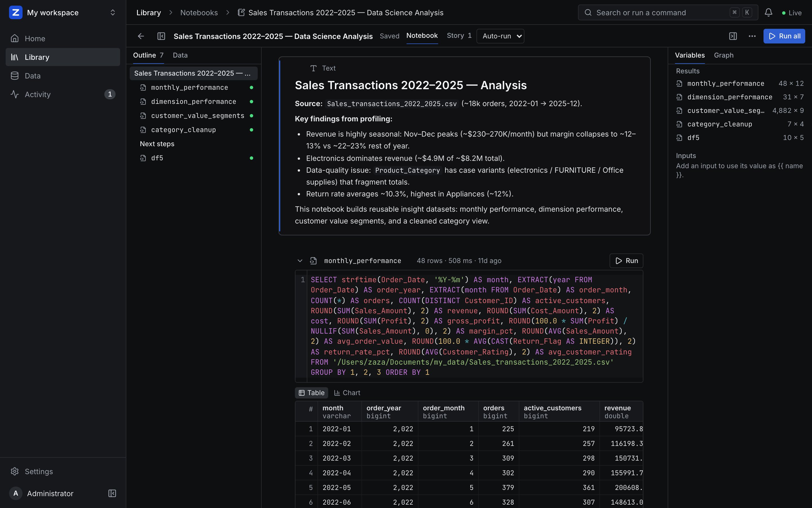
Task: Open the three-dot more options menu
Action: pyautogui.click(x=752, y=36)
